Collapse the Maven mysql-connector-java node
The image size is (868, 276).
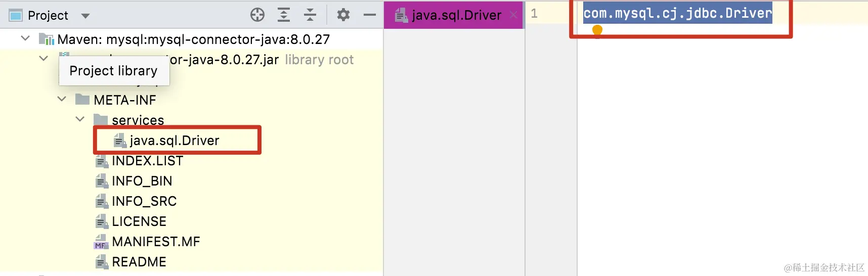(x=25, y=38)
